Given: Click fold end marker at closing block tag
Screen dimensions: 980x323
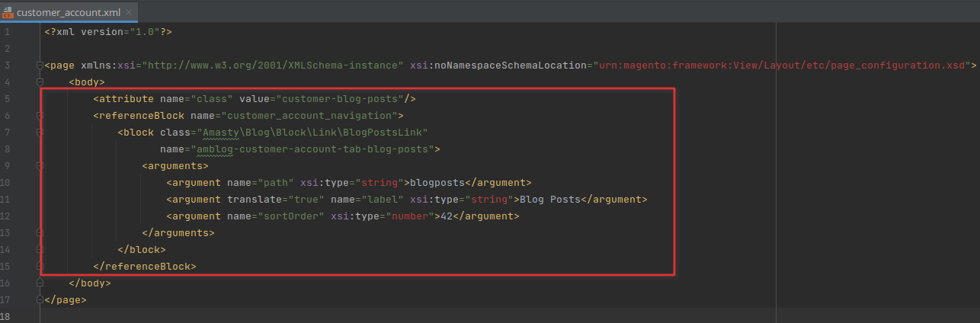Looking at the screenshot, I should pos(40,250).
